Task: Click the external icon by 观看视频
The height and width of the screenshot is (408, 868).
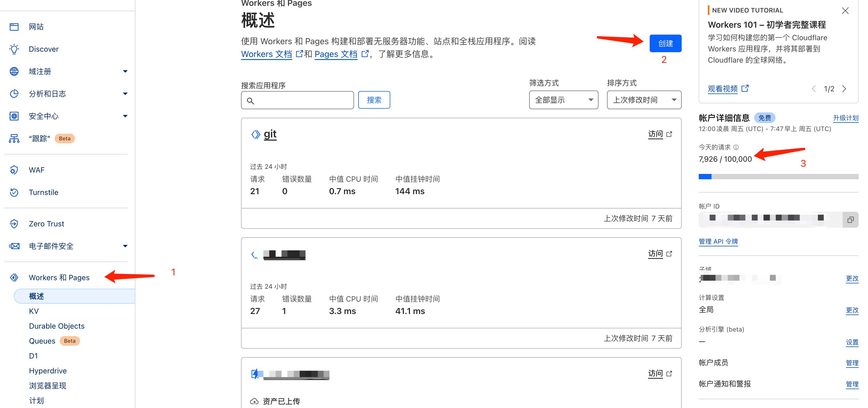Action: 745,88
